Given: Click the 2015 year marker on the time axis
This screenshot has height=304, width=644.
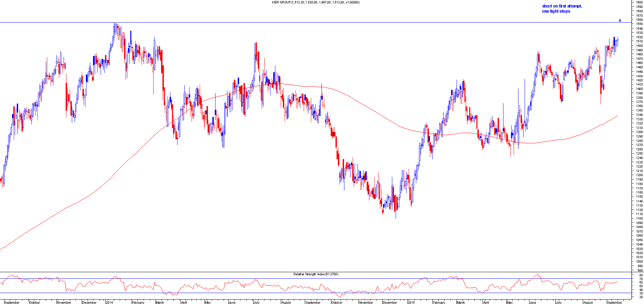Looking at the screenshot, I should [411, 302].
